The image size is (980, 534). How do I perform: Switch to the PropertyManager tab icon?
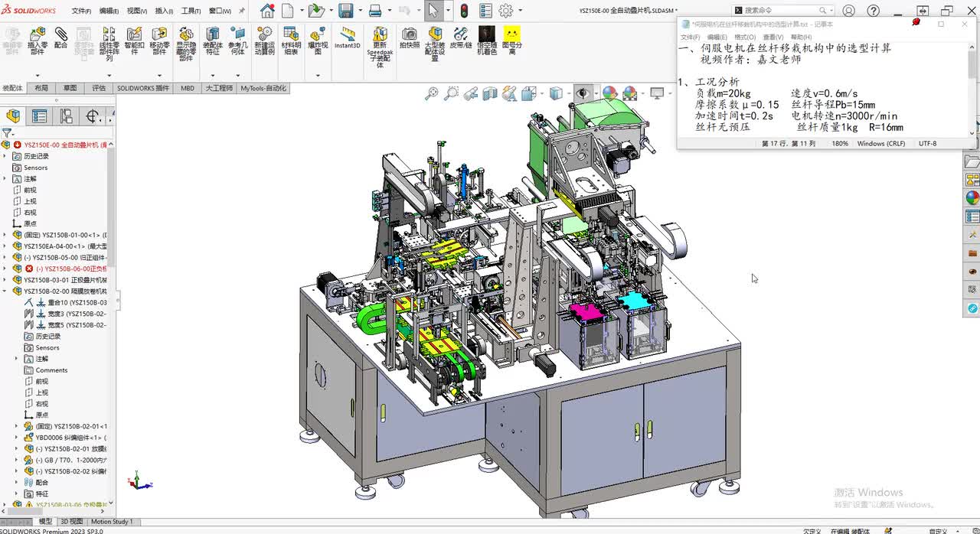(40, 116)
